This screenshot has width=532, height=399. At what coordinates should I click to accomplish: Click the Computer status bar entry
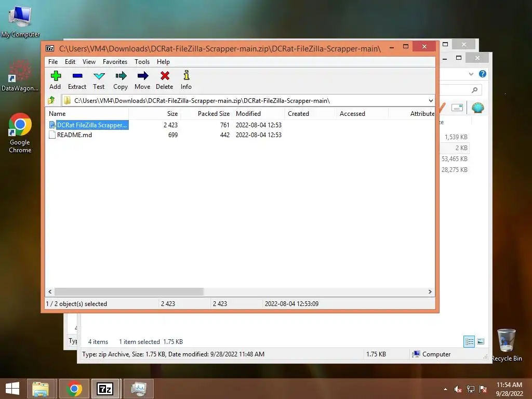click(x=431, y=354)
